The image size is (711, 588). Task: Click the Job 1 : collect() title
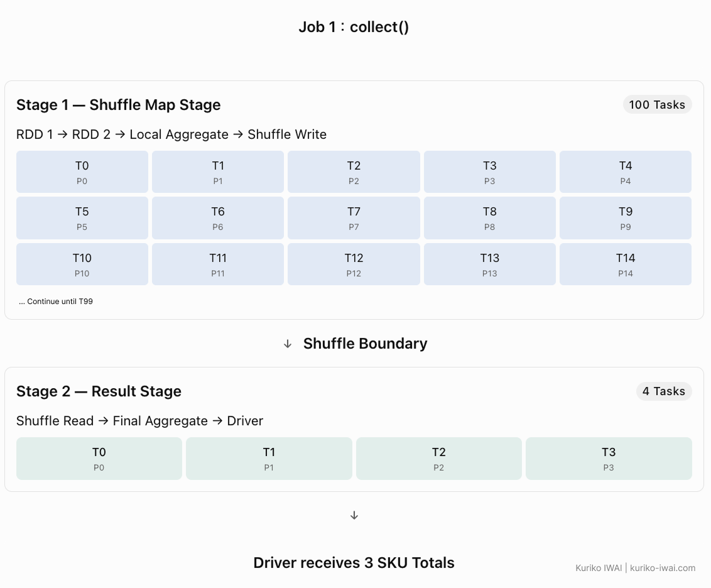354,27
